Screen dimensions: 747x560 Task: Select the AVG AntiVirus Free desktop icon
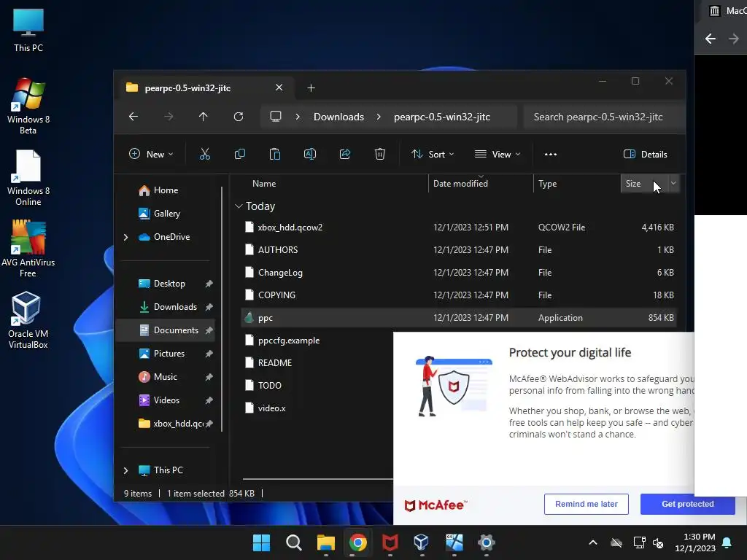[28, 249]
